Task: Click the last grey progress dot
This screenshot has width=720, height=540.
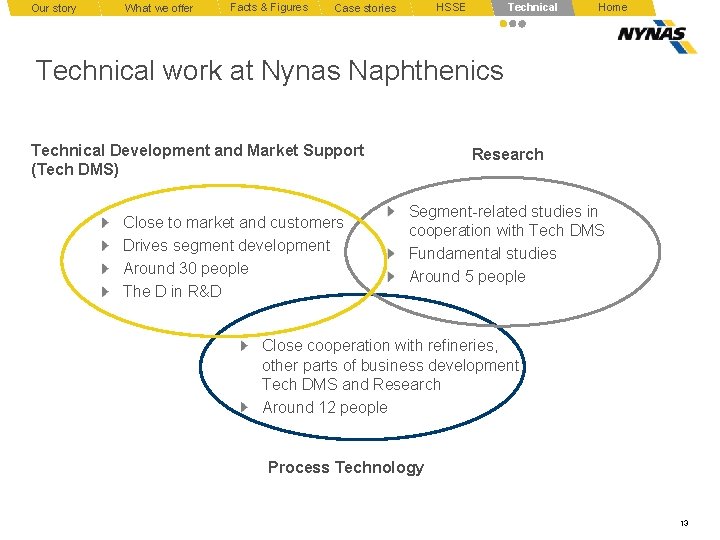Action: 522,24
